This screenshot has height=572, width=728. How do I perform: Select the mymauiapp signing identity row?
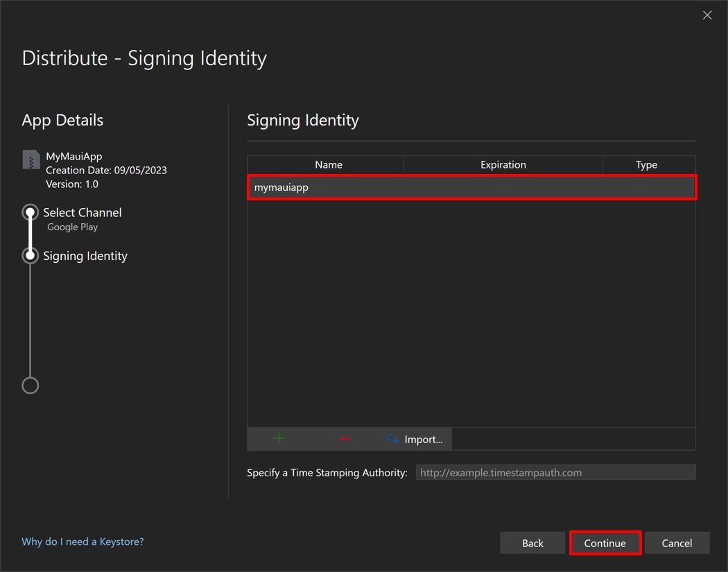tap(471, 187)
